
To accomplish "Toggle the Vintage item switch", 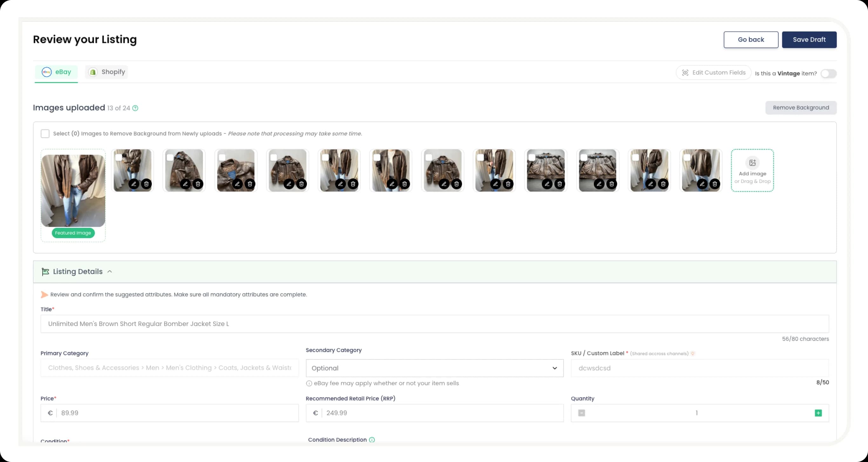I will [828, 73].
